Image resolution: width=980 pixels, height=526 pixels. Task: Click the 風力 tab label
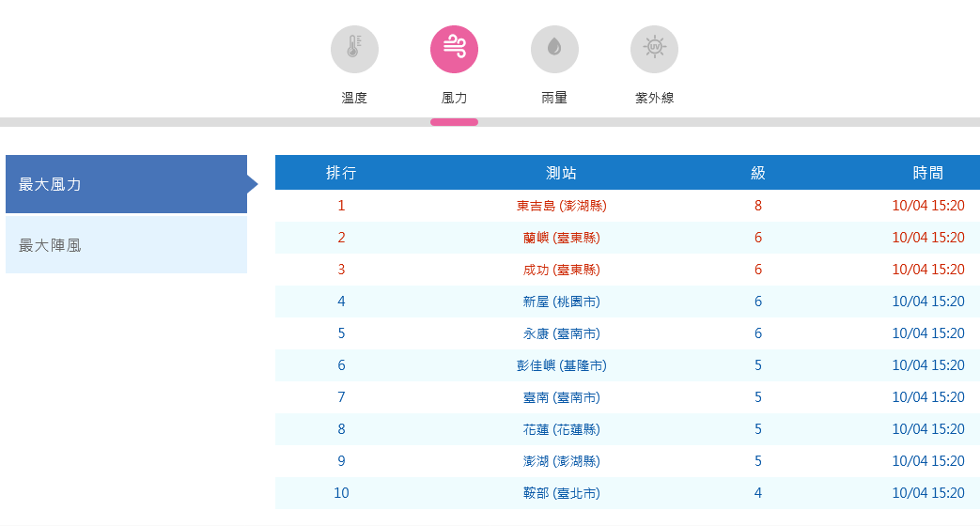(454, 98)
